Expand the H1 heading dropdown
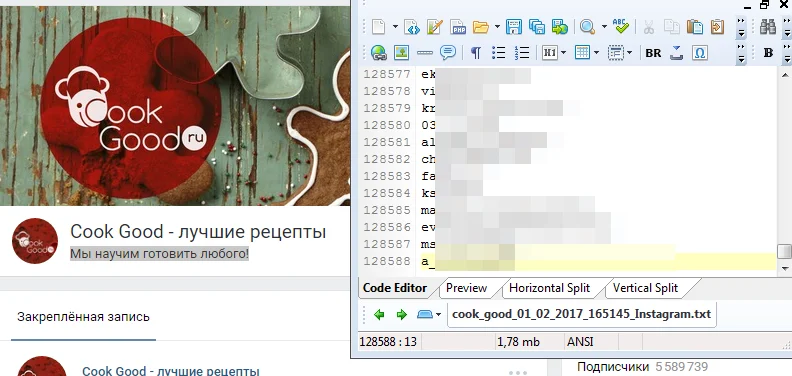This screenshot has height=376, width=792. coord(563,53)
